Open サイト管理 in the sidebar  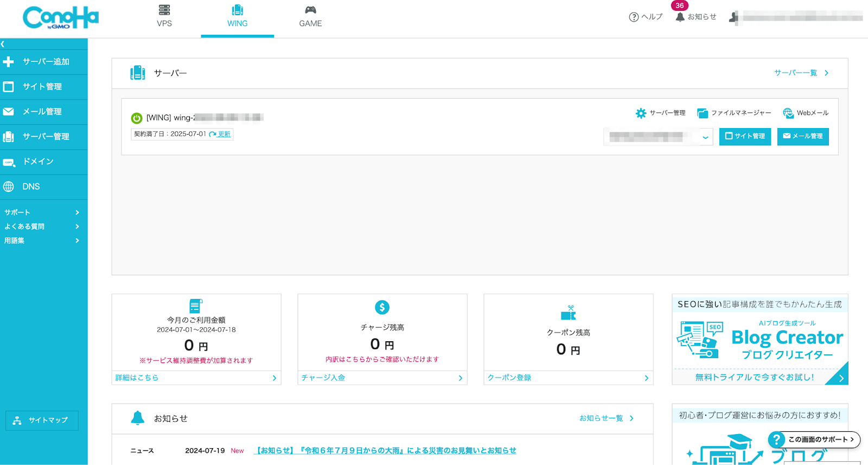[43, 87]
